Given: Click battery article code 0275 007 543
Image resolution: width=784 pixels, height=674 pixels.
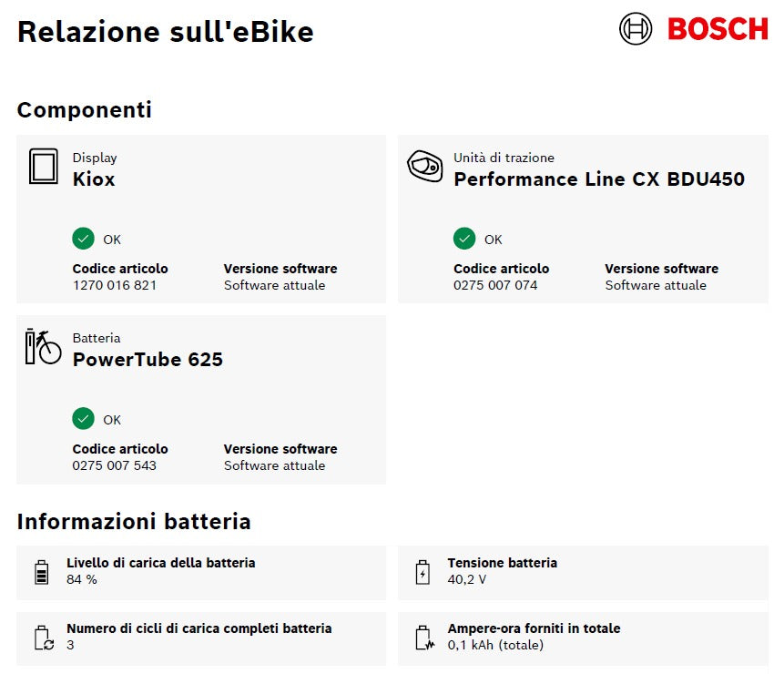Looking at the screenshot, I should click(115, 465).
